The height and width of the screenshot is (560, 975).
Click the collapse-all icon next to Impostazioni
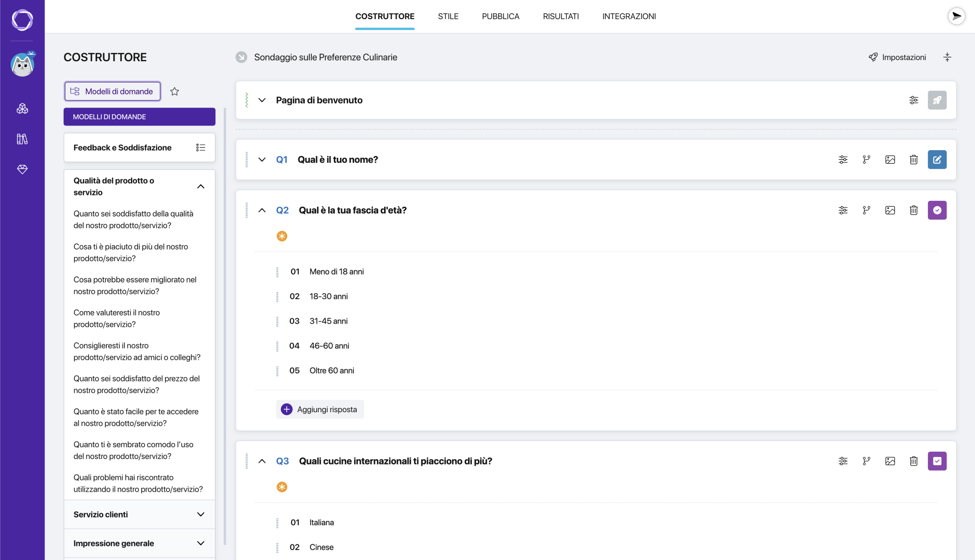point(947,57)
